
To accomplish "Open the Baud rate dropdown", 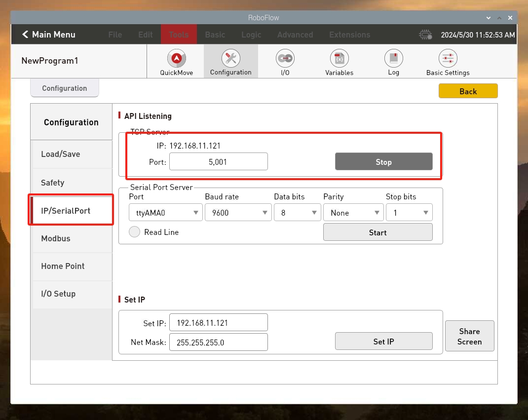I will [238, 213].
